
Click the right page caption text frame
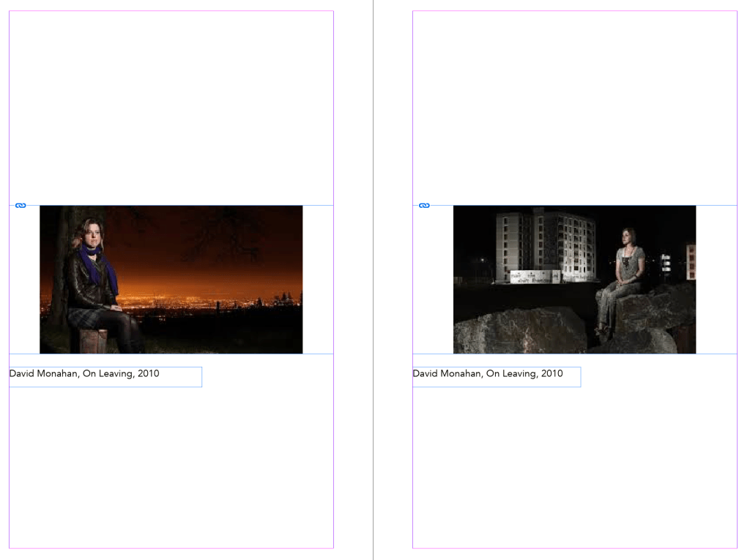point(496,376)
